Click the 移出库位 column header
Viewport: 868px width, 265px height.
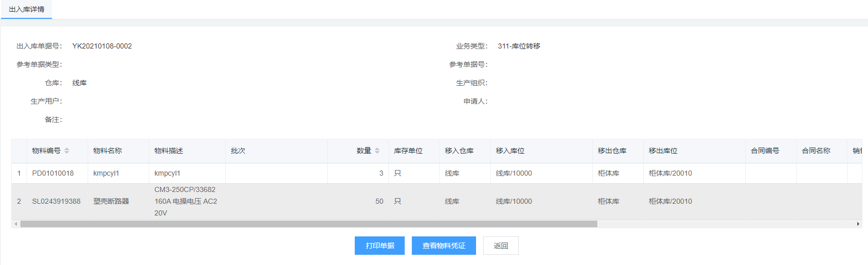[663, 151]
